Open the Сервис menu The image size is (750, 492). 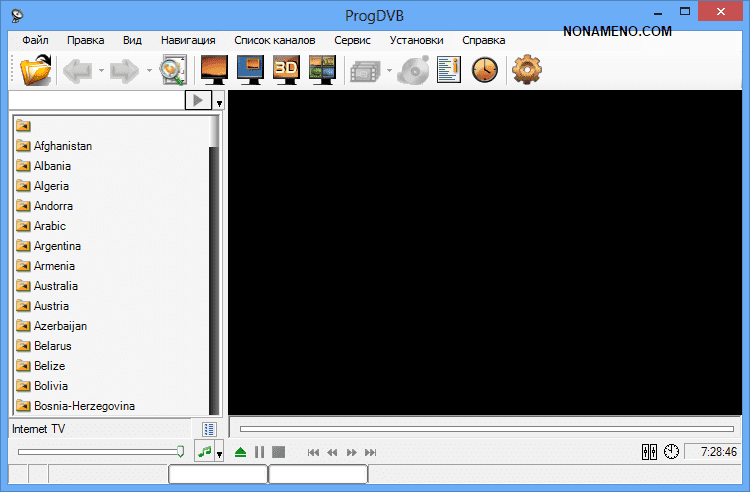point(352,40)
